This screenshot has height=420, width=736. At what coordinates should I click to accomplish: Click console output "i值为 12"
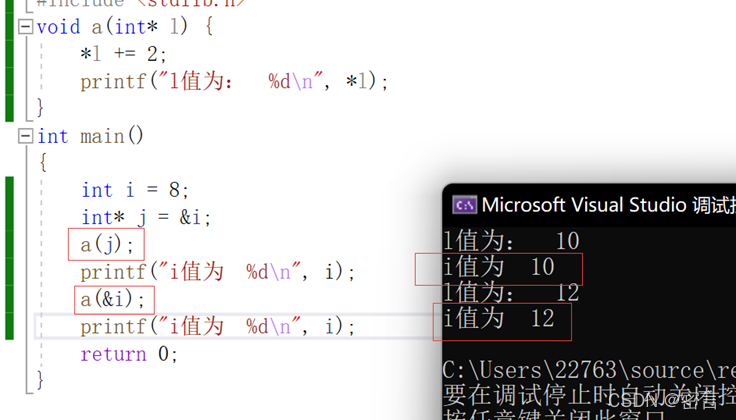coord(499,319)
